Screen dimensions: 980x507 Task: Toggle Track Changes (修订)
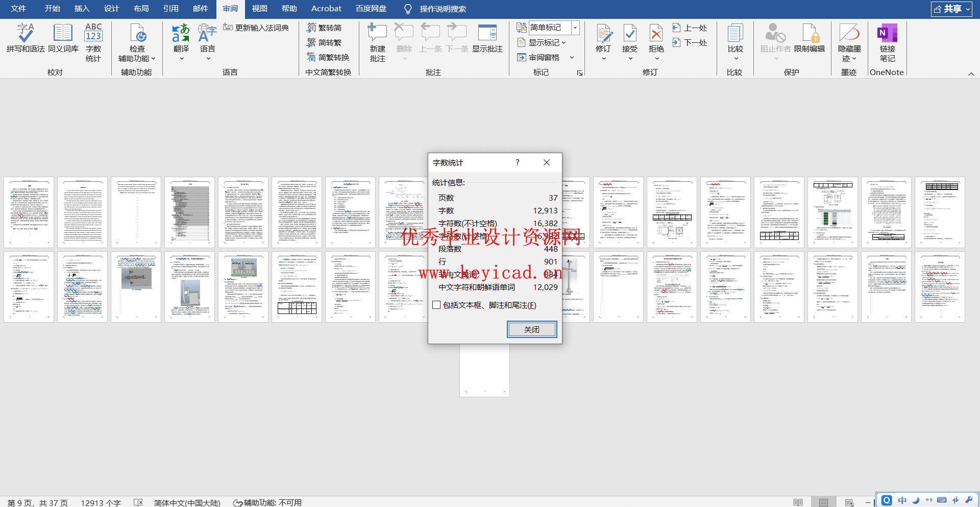603,38
